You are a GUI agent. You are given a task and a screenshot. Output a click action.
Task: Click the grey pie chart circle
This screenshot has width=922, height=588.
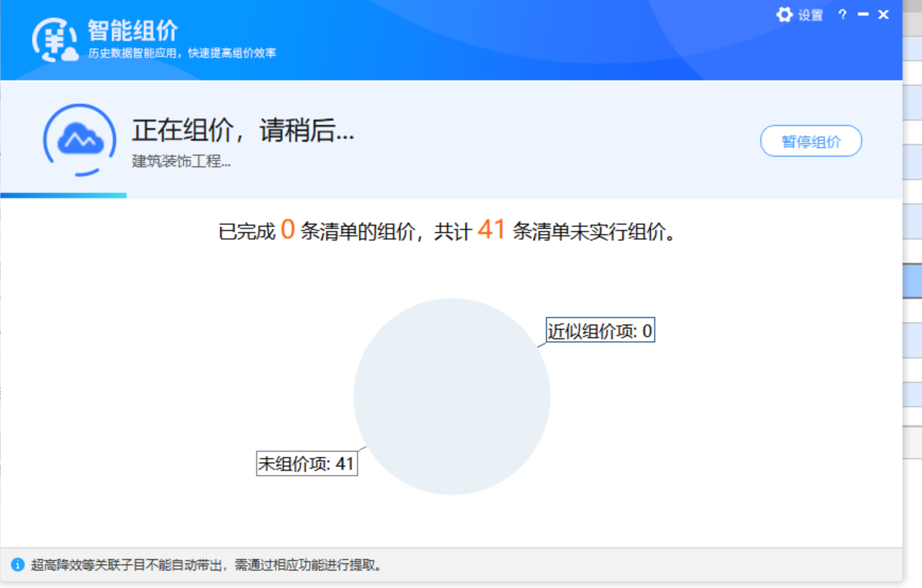tap(451, 396)
